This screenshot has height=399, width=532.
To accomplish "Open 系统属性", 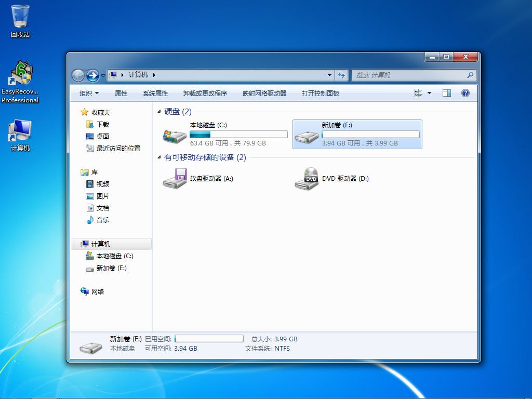I will point(155,94).
